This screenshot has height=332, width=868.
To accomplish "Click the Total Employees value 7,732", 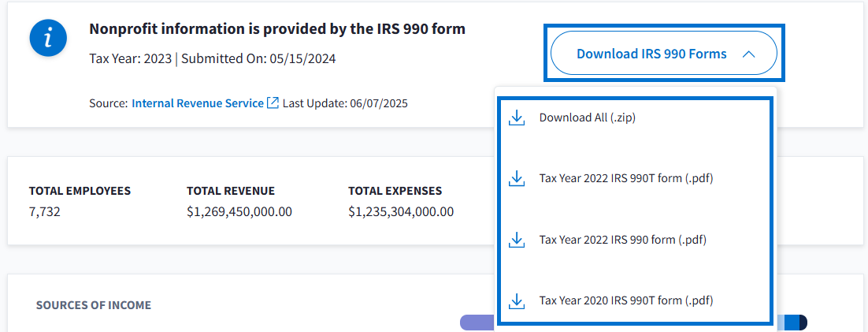I will [45, 211].
